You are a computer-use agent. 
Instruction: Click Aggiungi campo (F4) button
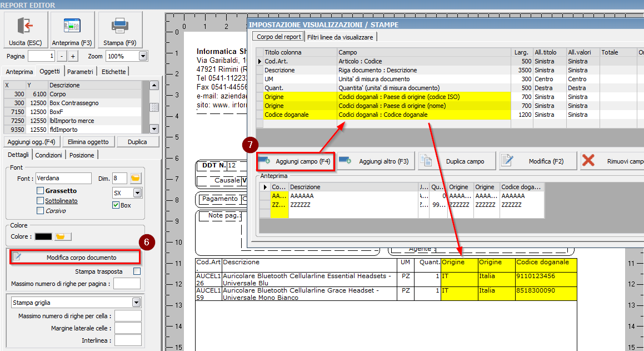(296, 161)
